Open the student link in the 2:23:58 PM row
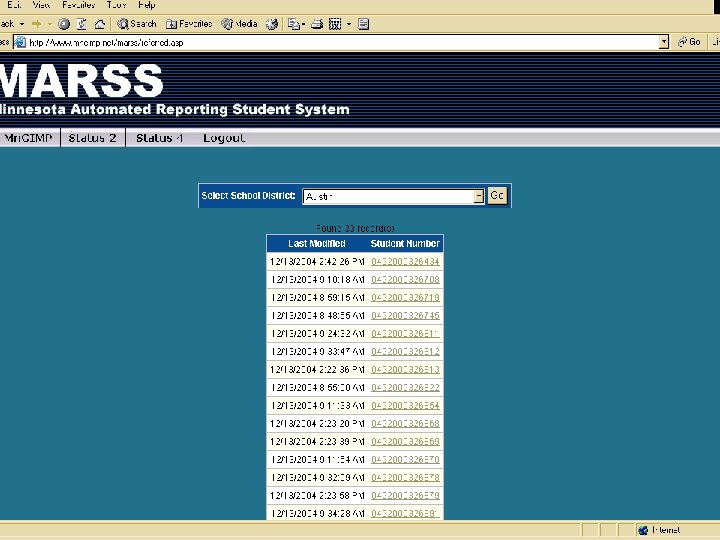Image resolution: width=720 pixels, height=540 pixels. click(x=405, y=495)
